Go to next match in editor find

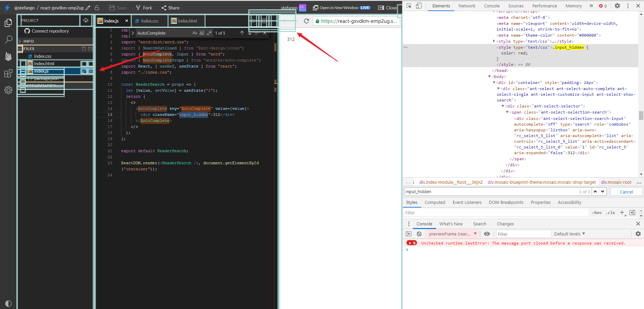tap(250, 33)
